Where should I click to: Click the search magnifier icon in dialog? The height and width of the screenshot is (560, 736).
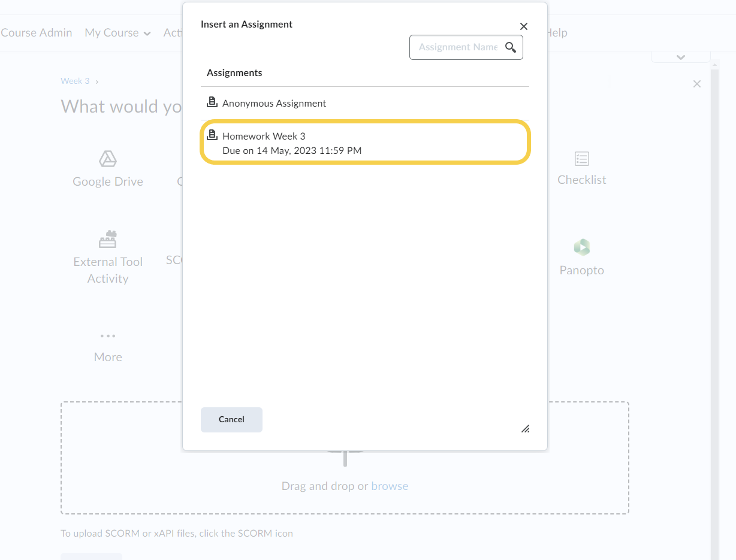[511, 47]
